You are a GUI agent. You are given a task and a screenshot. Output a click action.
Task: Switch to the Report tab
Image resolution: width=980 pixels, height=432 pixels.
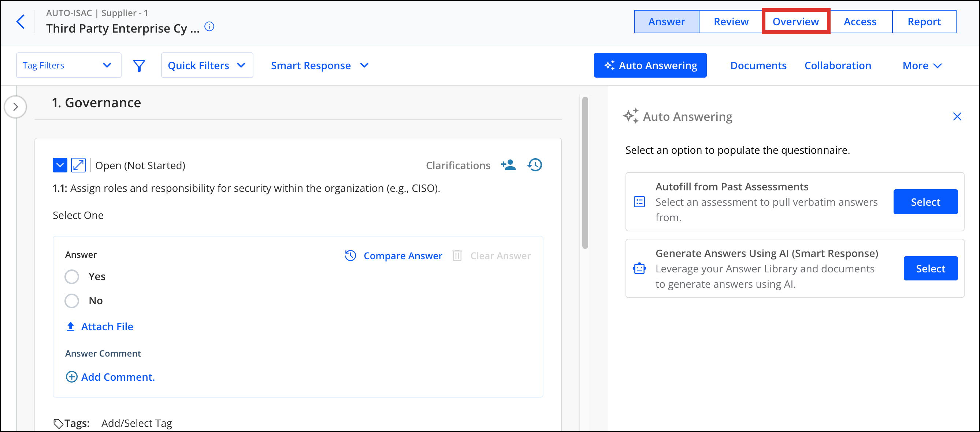click(x=924, y=22)
